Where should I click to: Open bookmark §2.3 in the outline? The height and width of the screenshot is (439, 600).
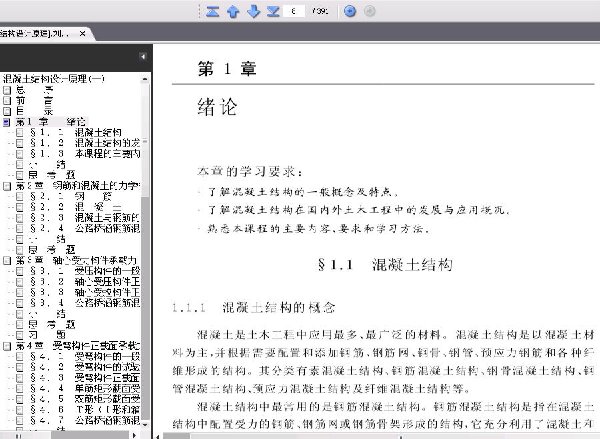click(x=85, y=218)
